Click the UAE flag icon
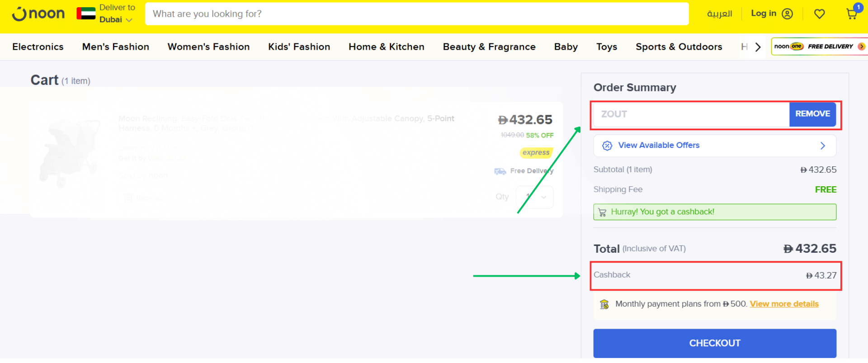The width and height of the screenshot is (868, 363). click(86, 14)
